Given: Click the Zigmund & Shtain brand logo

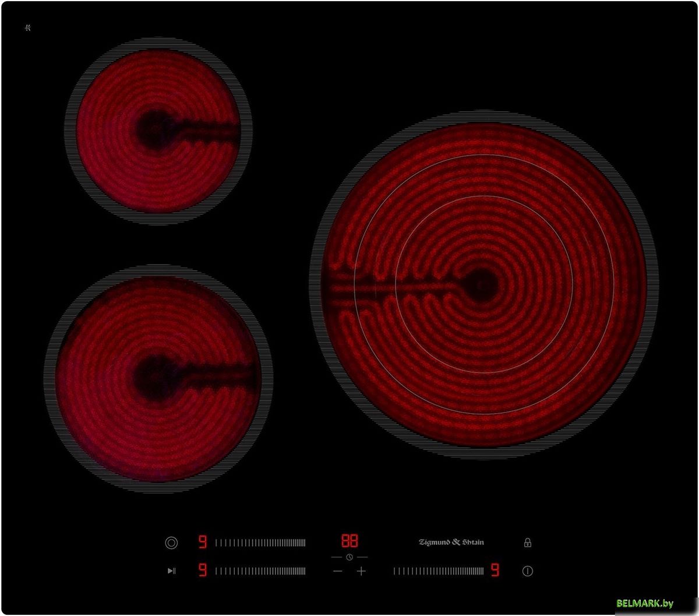Looking at the screenshot, I should coord(451,542).
